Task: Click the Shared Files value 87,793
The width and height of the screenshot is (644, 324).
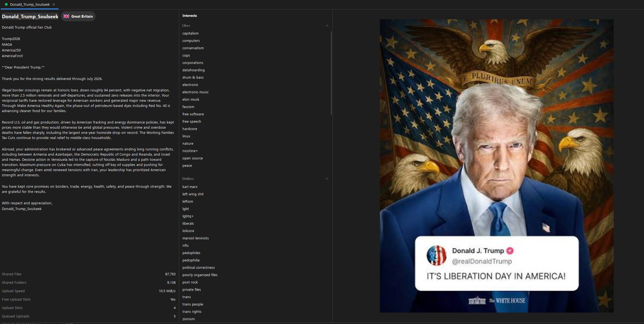Action: (170, 274)
